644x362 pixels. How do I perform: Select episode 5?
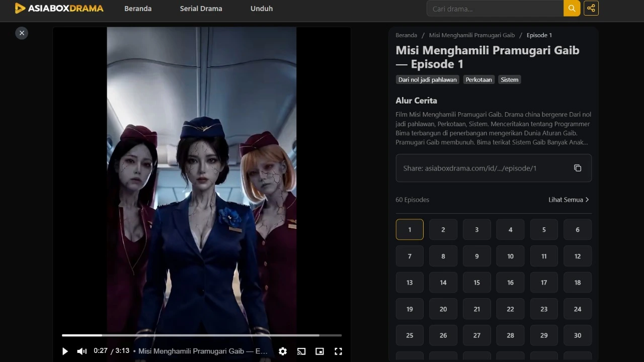click(544, 230)
